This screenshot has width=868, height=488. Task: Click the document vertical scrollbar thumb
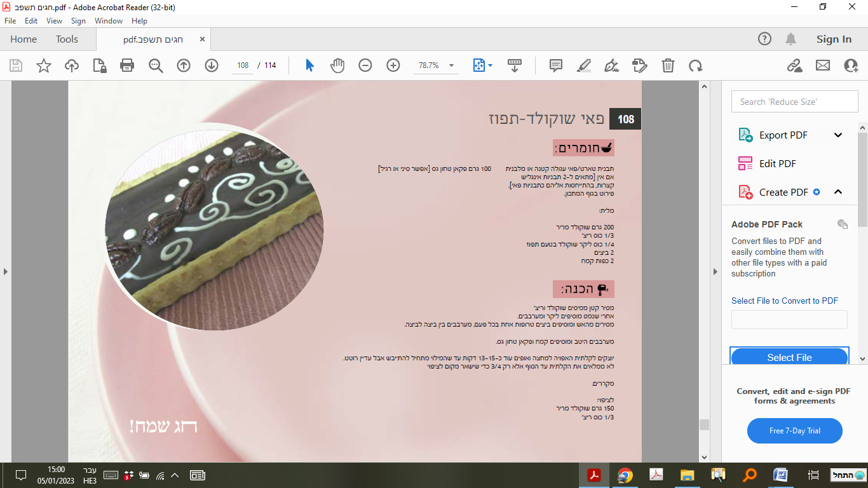click(x=703, y=425)
